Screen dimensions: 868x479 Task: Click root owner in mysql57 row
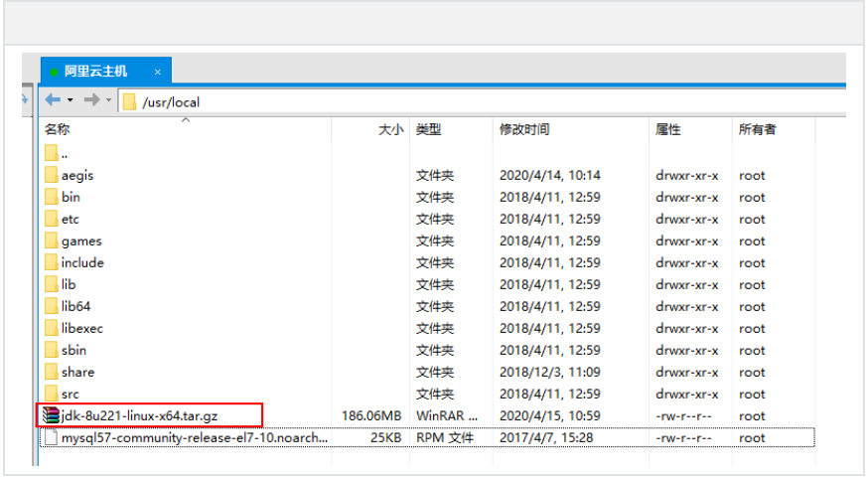(x=752, y=438)
